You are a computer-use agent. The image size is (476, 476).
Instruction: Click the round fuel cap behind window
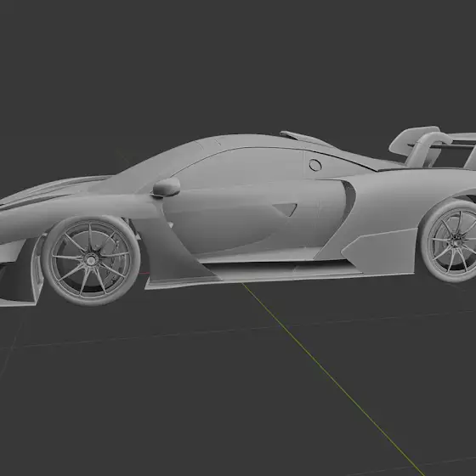tap(315, 165)
